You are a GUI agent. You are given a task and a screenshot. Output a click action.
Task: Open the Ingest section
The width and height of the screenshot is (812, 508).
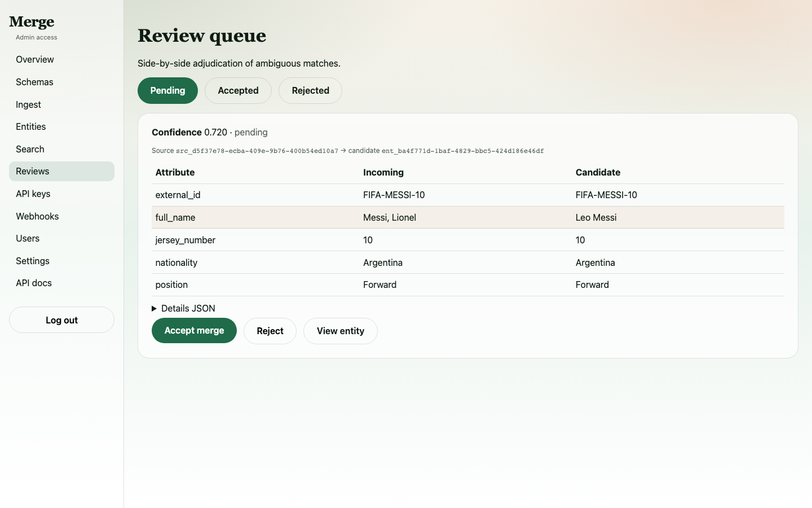(x=61, y=104)
